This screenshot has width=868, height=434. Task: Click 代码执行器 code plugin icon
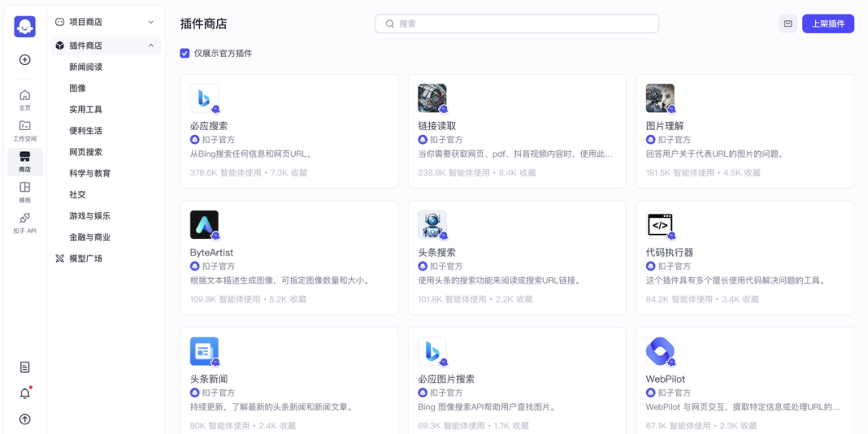[661, 225]
